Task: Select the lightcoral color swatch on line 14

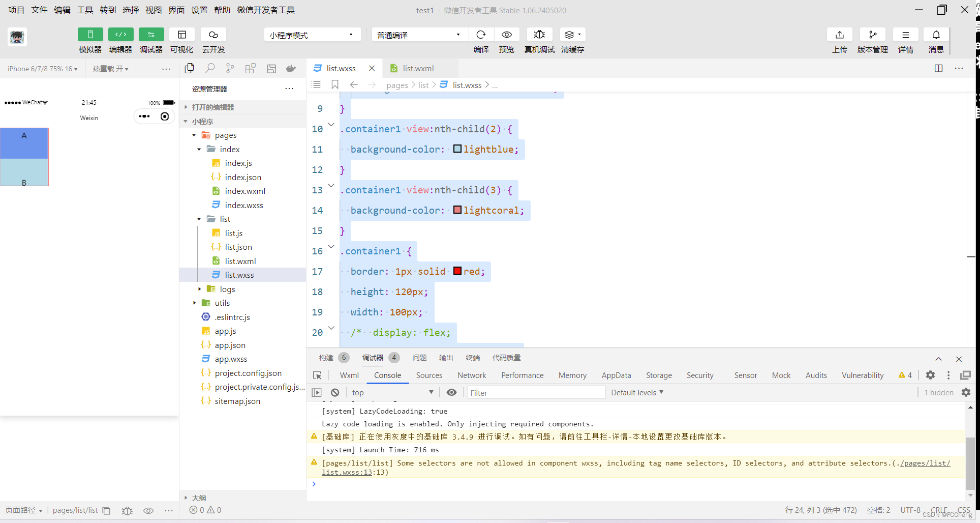Action: [x=457, y=209]
